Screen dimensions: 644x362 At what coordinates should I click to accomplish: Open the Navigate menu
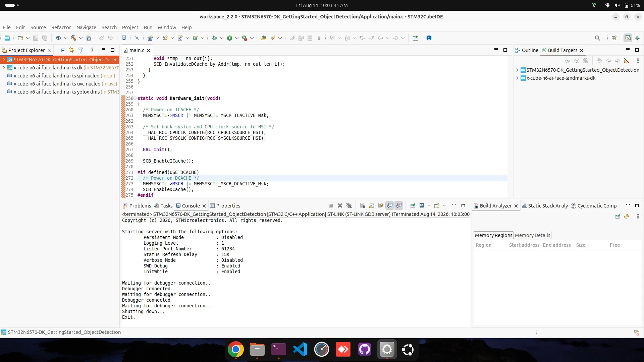click(86, 27)
